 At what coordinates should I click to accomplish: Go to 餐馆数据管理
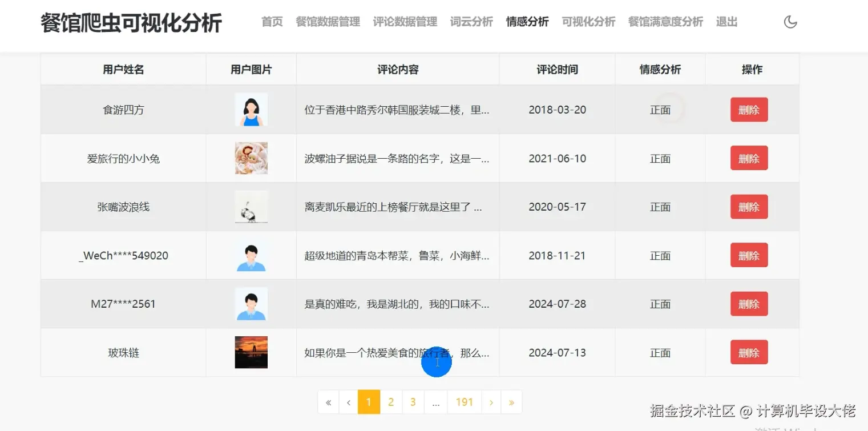click(328, 22)
